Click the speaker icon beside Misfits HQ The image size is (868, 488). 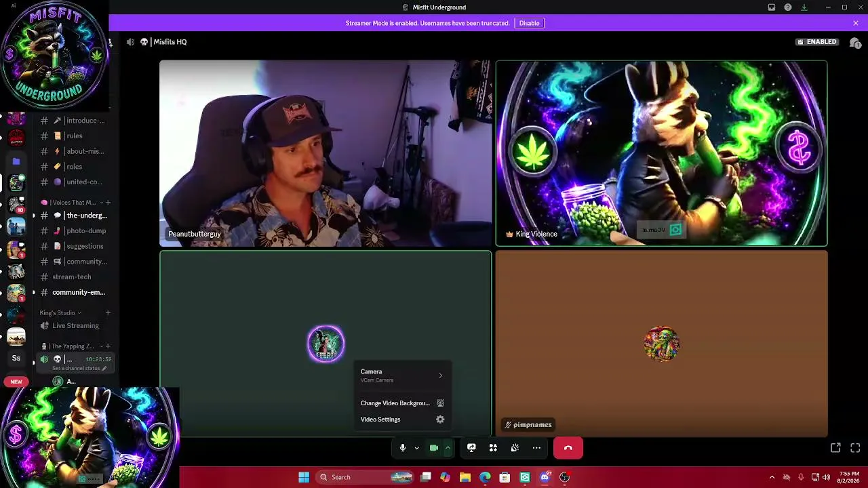(x=130, y=42)
